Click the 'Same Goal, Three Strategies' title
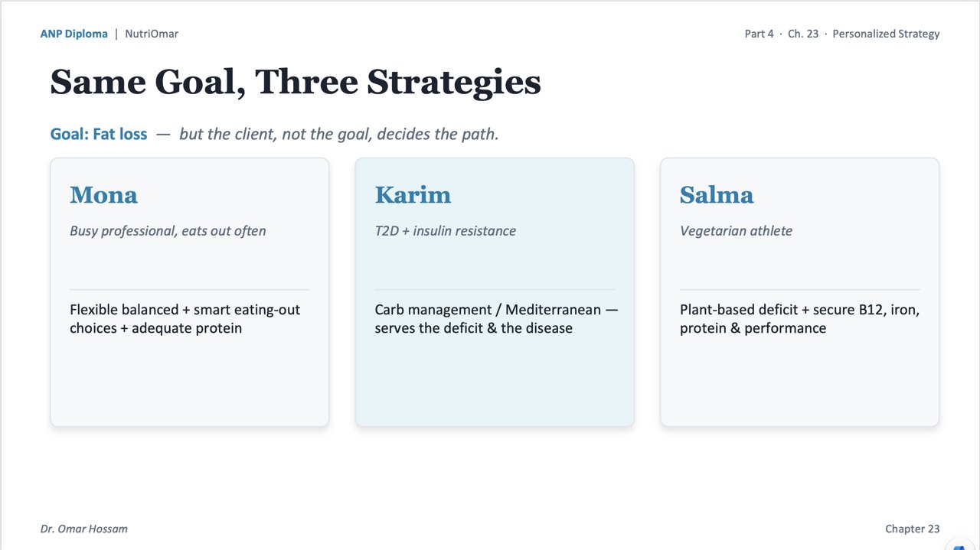This screenshot has height=550, width=980. pyautogui.click(x=296, y=82)
